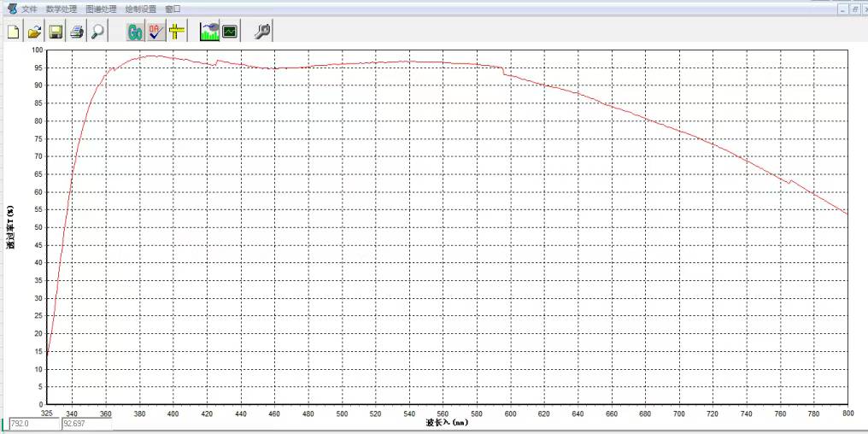This screenshot has width=868, height=434.
Task: Open a file with the folder icon
Action: (35, 32)
